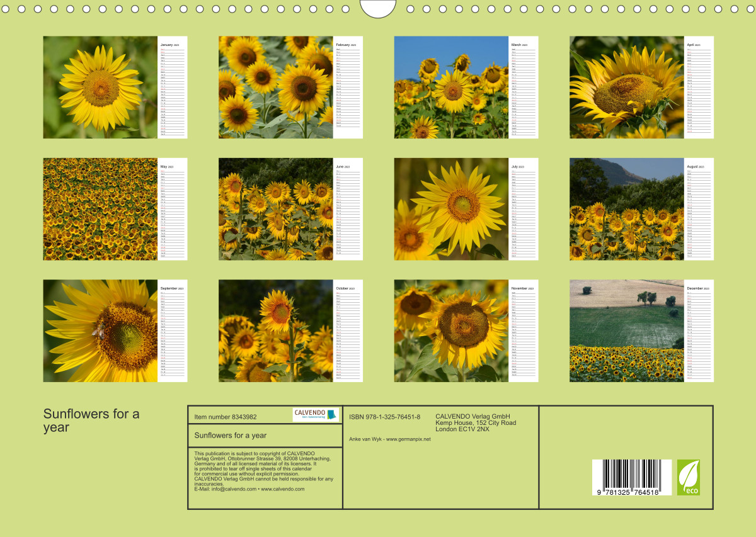
Task: Click the January 2023 calendar heading
Action: coord(170,45)
